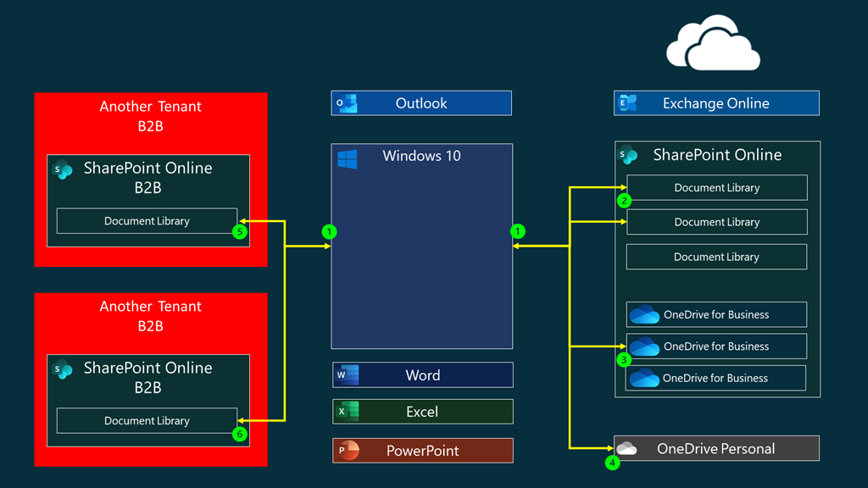Select the green circle numbered 6
Image resolution: width=868 pixels, height=488 pixels.
tap(240, 434)
